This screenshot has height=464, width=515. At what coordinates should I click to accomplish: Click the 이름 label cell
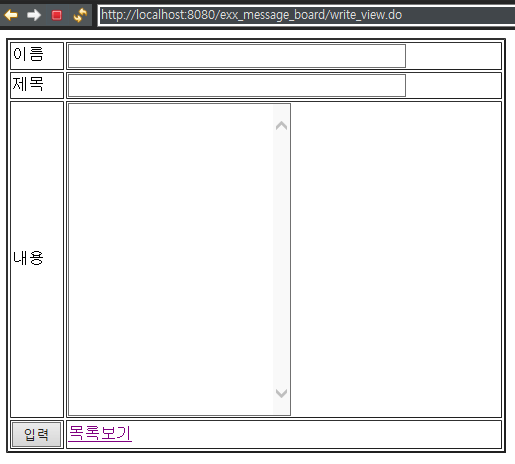pos(37,56)
